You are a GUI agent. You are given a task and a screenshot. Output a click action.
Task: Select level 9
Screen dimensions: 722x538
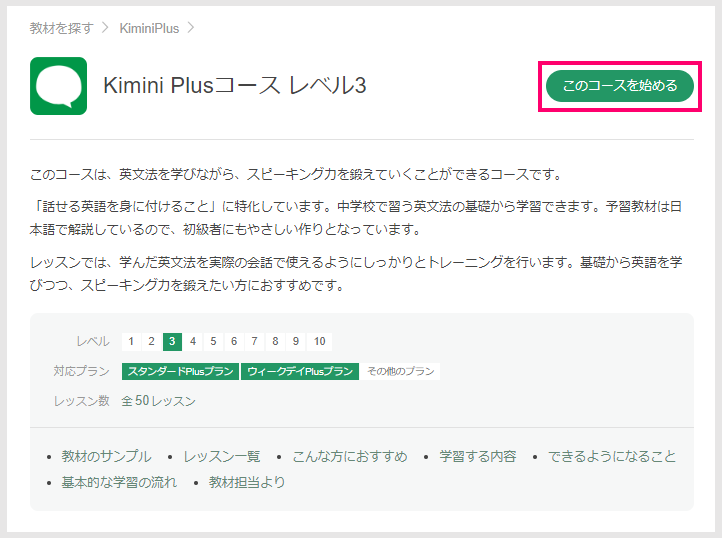[x=296, y=341]
